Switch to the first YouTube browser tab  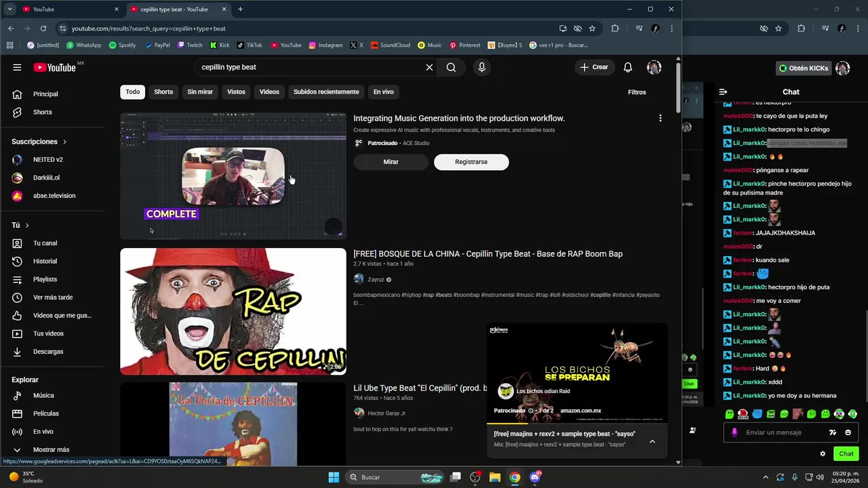click(x=71, y=9)
